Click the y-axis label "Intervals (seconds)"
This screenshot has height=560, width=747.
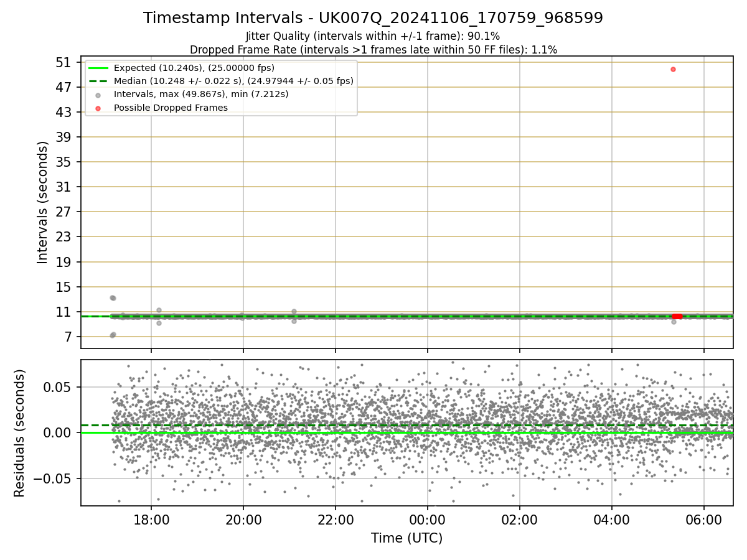[x=42, y=202]
